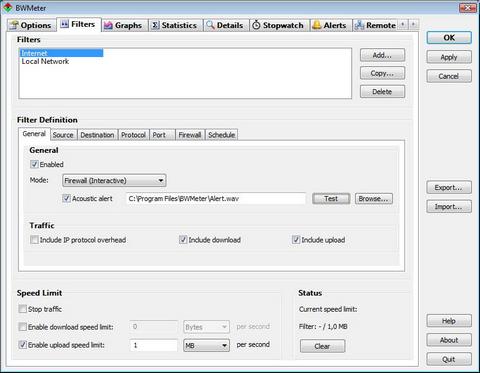
Task: Click the Import... button
Action: click(449, 206)
